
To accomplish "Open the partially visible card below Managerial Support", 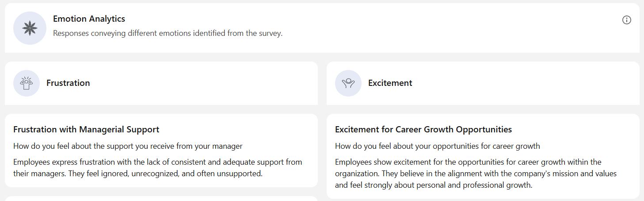I will (161, 199).
